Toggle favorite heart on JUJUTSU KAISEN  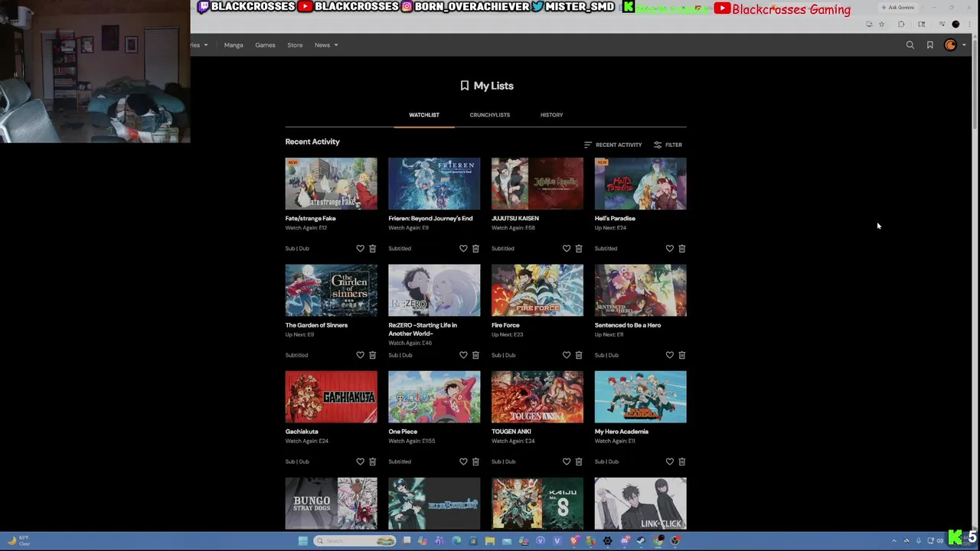[567, 249]
